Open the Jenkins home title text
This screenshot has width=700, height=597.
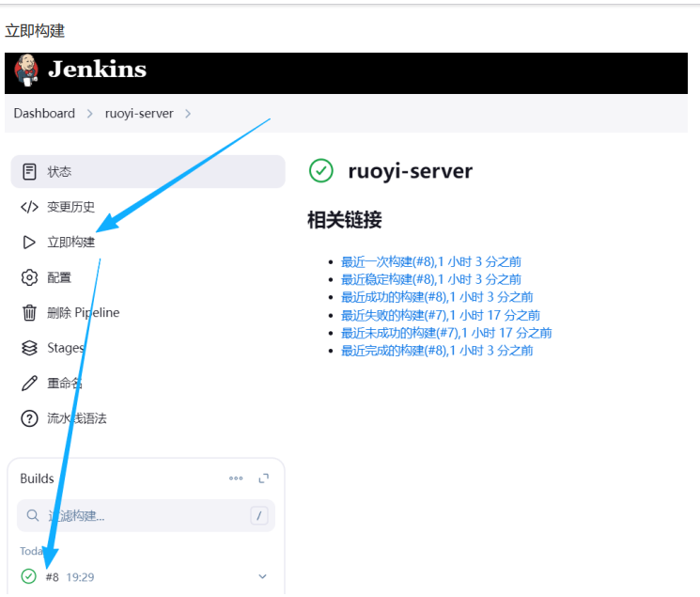[x=98, y=70]
